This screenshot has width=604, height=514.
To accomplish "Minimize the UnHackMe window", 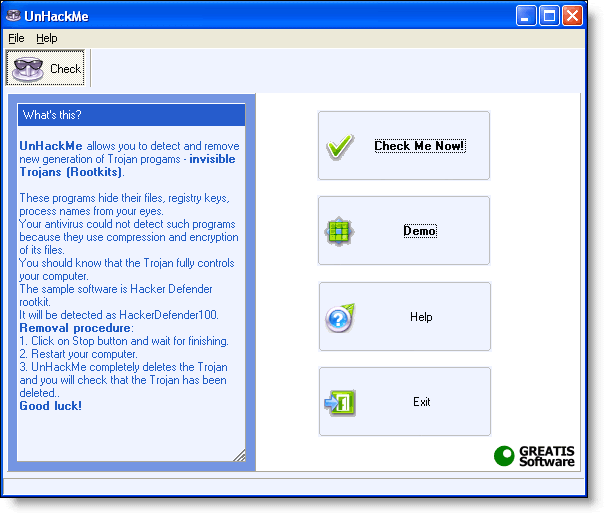I will pos(525,16).
